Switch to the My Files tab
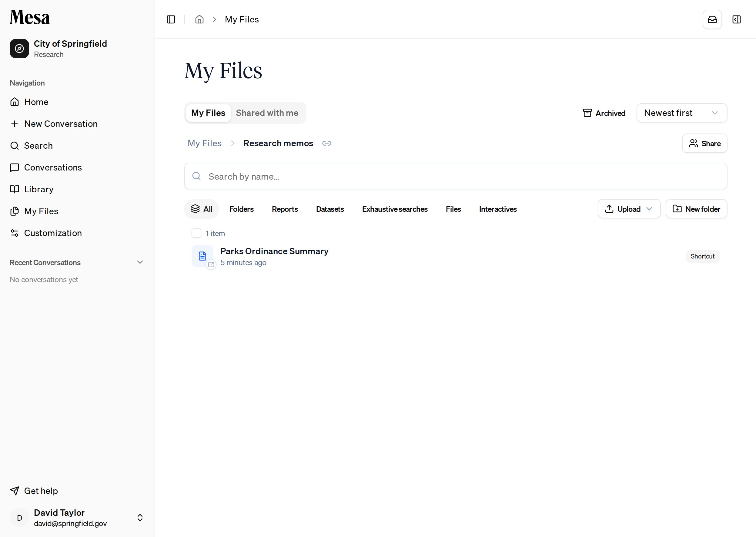The width and height of the screenshot is (756, 537). click(208, 113)
